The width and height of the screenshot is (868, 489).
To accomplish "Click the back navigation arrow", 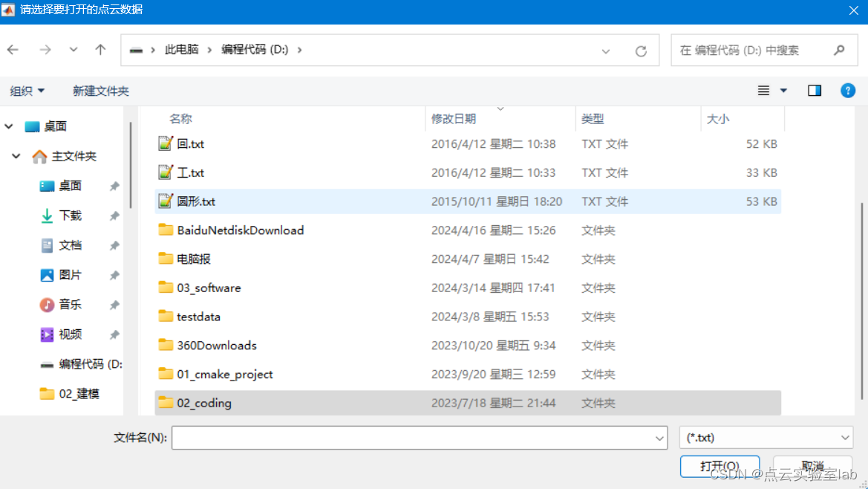I will (13, 49).
